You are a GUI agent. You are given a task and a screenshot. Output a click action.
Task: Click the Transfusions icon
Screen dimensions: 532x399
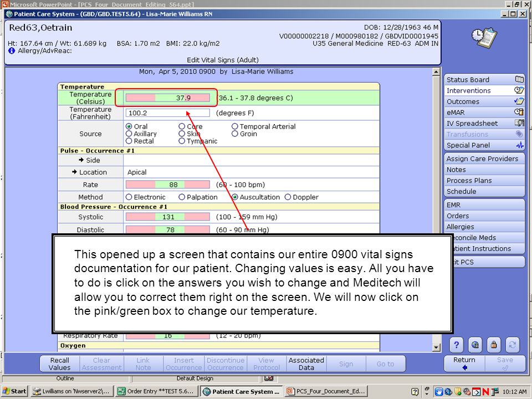(519, 134)
